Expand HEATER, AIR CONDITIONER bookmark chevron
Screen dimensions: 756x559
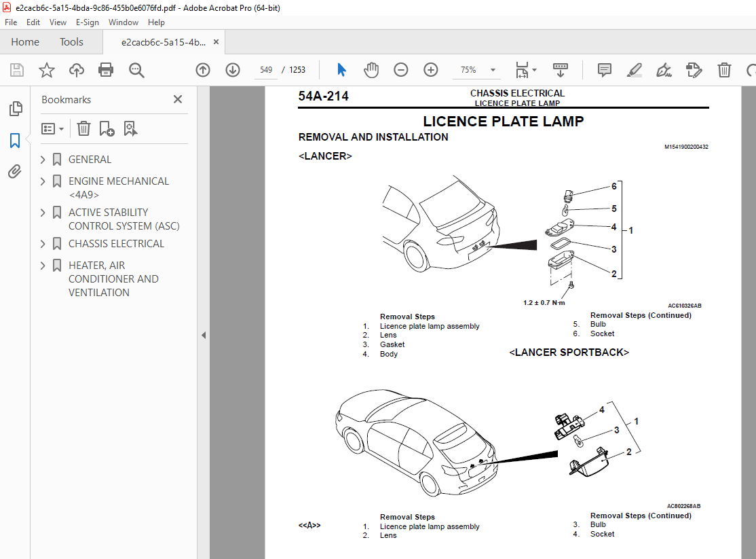(x=43, y=266)
